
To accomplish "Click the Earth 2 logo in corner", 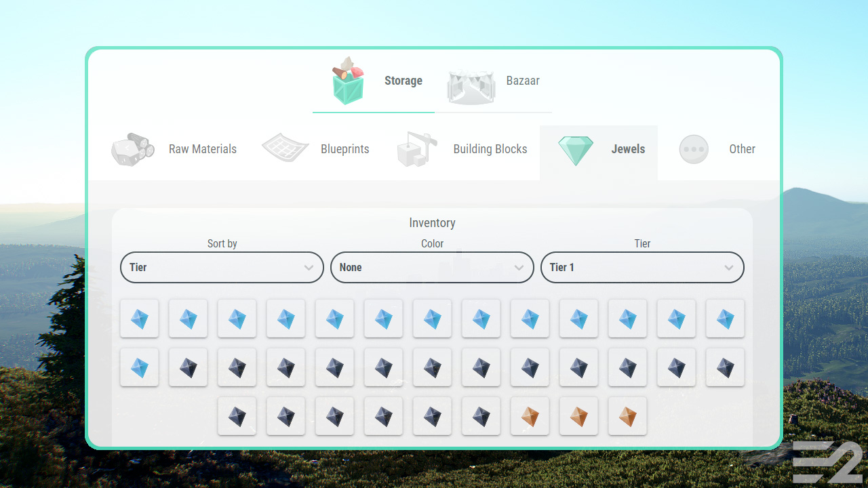I will (x=827, y=462).
